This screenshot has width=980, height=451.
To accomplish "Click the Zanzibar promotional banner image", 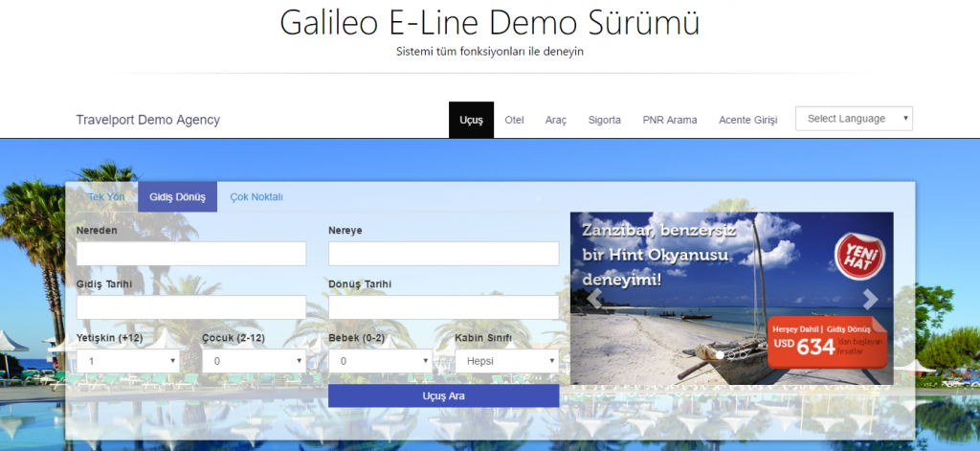I will pyautogui.click(x=732, y=299).
